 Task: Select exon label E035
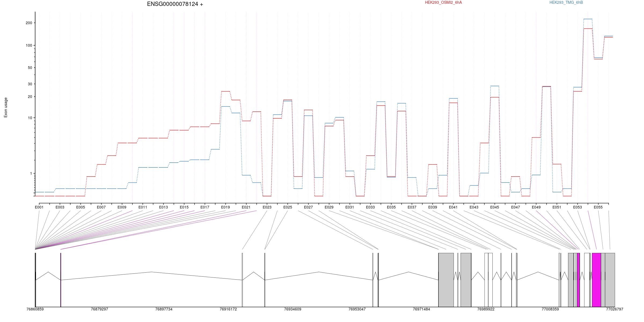click(391, 207)
